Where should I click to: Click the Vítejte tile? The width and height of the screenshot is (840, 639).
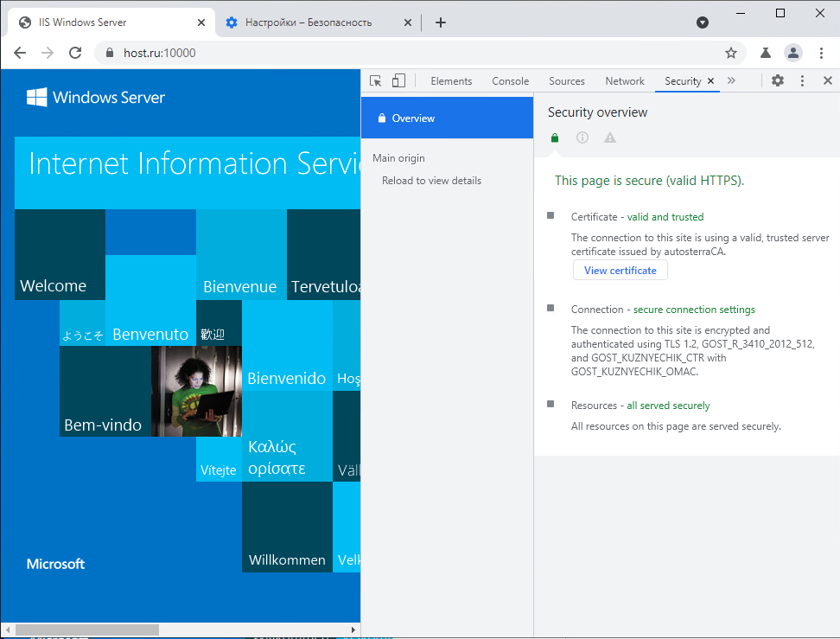tap(219, 459)
